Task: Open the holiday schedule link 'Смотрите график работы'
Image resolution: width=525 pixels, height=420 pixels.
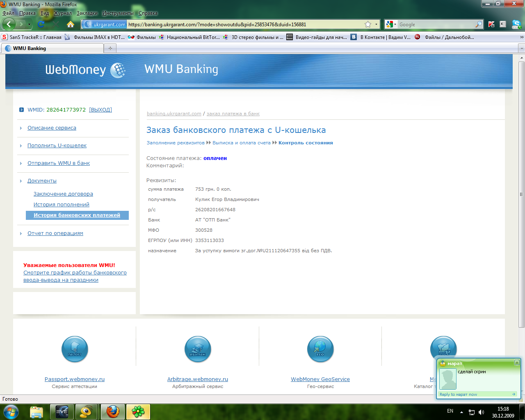Action: 75,276
